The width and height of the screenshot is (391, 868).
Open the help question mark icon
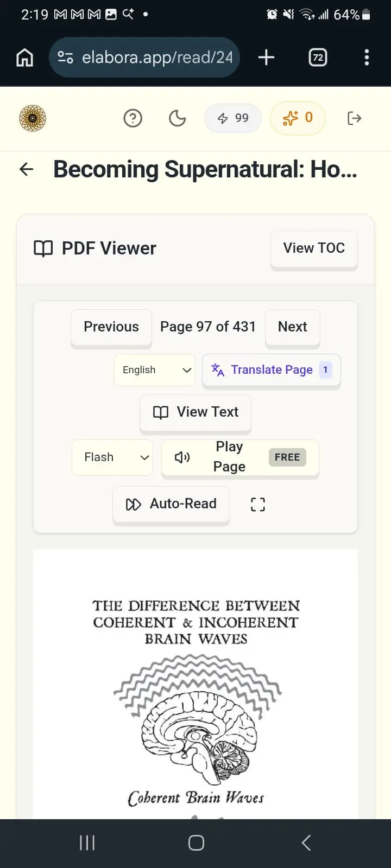[x=133, y=118]
